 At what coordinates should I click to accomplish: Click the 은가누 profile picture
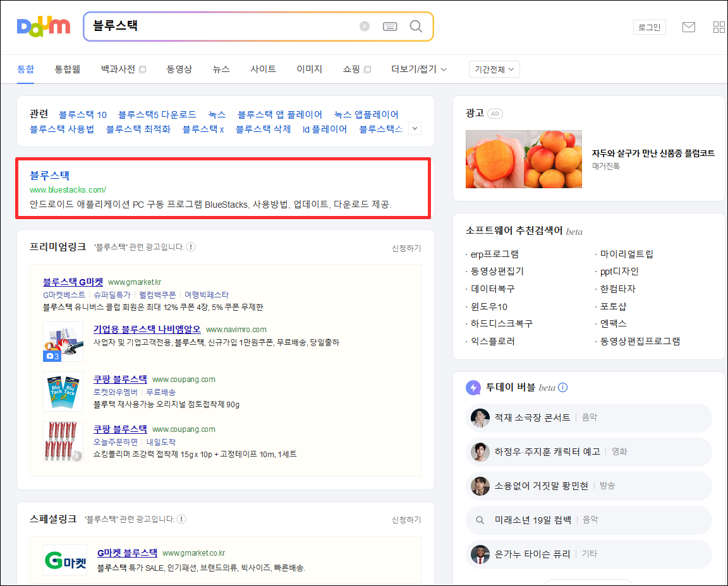point(480,554)
